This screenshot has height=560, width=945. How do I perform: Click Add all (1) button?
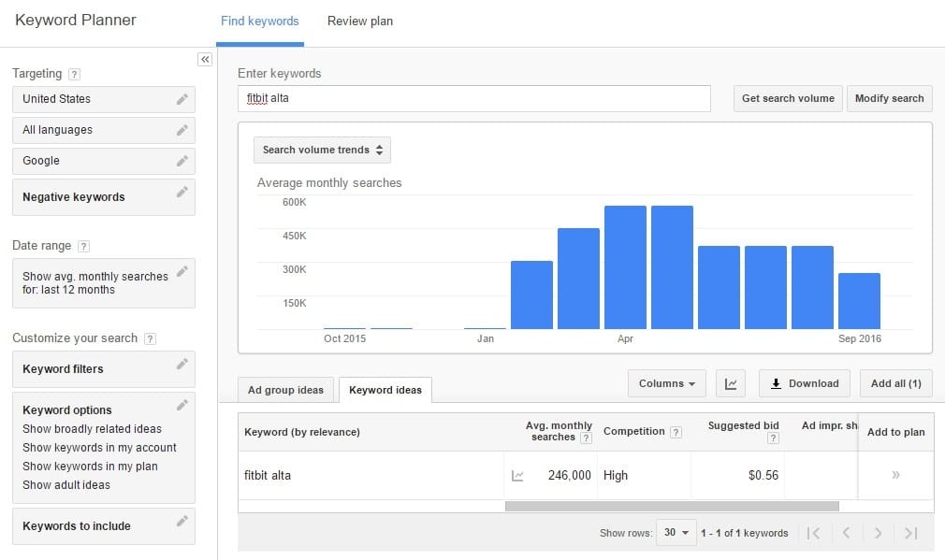coord(896,383)
